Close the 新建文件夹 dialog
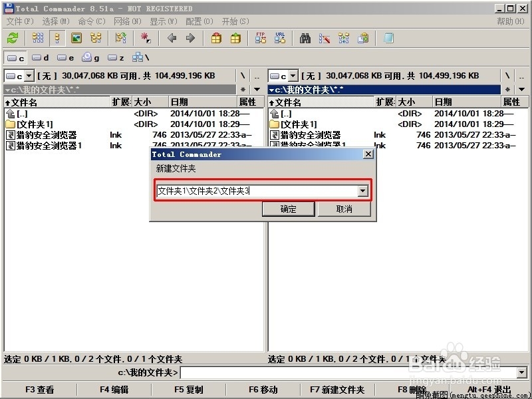The width and height of the screenshot is (532, 399). 368,154
